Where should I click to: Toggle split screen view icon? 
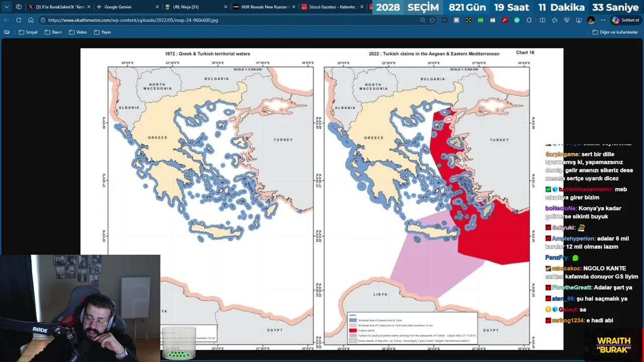click(542, 20)
